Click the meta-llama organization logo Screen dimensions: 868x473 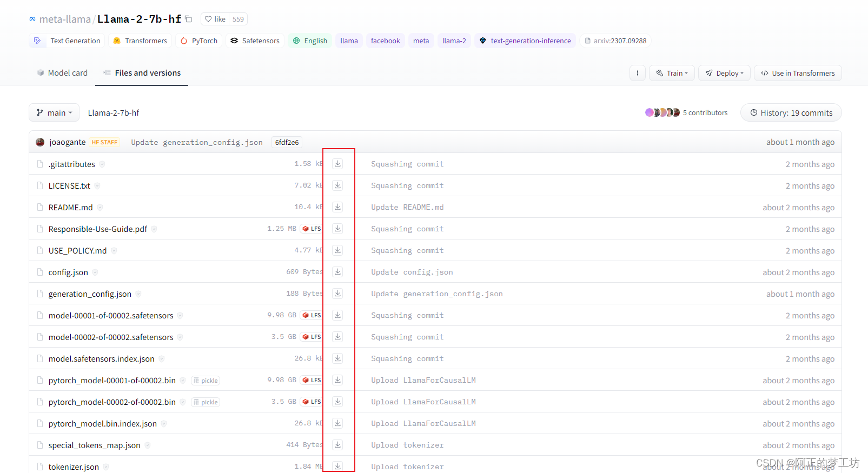pyautogui.click(x=32, y=19)
